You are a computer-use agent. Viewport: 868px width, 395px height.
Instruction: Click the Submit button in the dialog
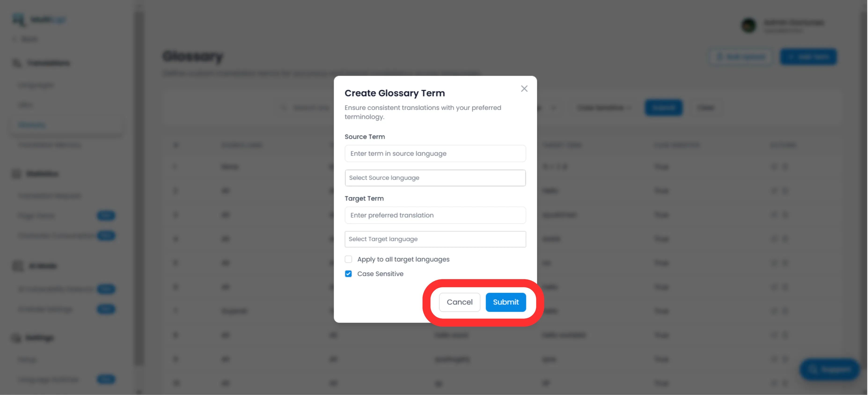(505, 302)
